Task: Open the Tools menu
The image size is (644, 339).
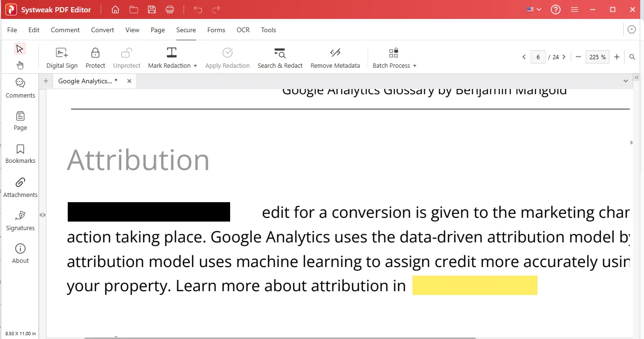Action: [268, 30]
